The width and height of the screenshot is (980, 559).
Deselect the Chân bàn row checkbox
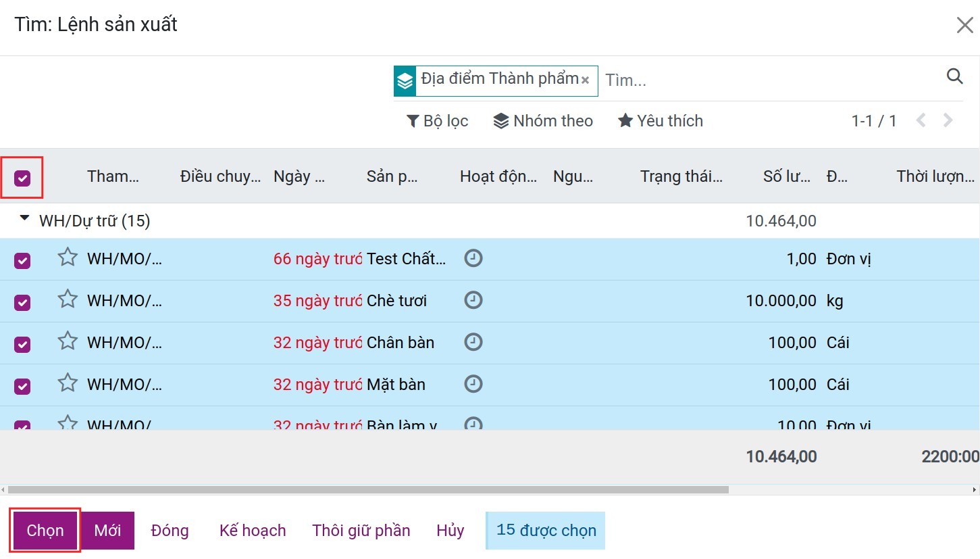click(23, 343)
